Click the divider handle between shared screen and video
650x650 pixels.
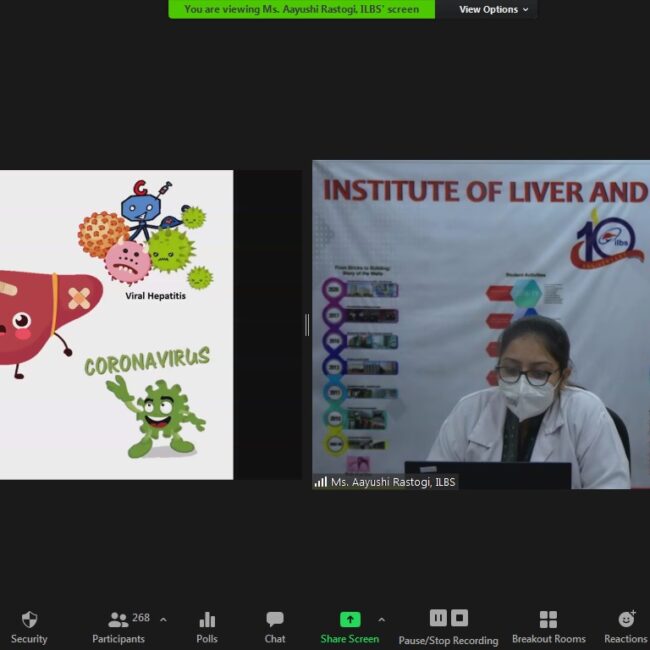click(x=307, y=324)
